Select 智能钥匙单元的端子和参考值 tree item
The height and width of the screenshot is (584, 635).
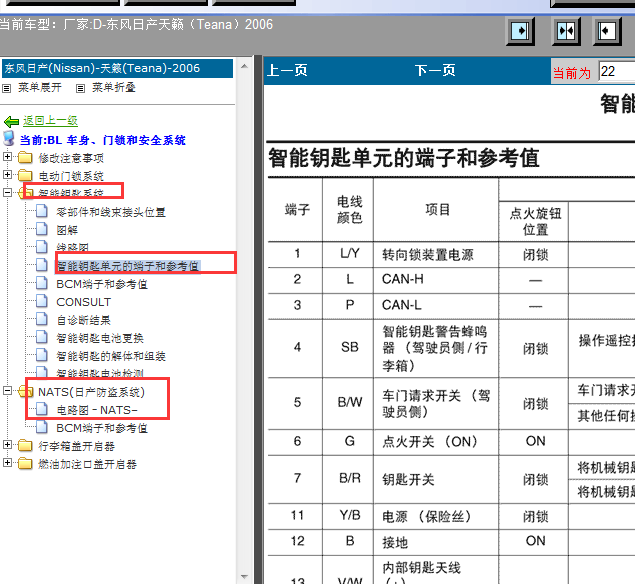tap(128, 266)
